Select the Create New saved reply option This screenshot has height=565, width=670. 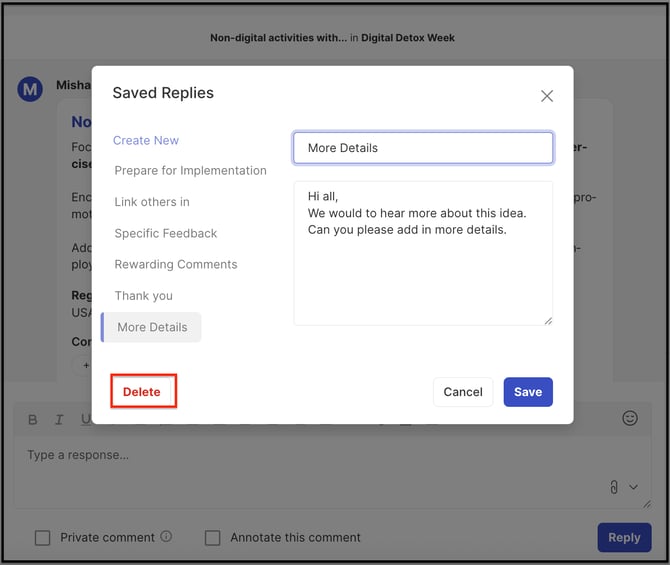(x=146, y=140)
